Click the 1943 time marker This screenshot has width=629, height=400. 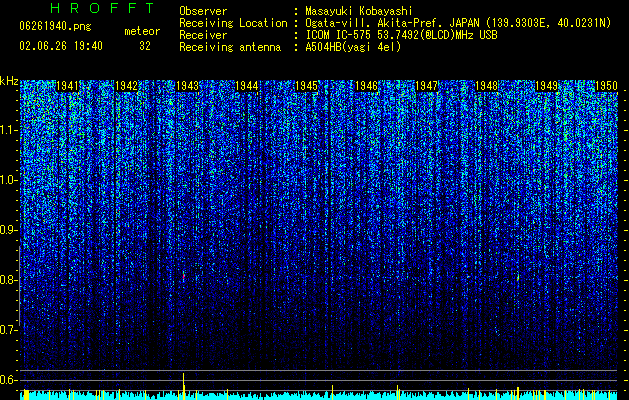187,86
